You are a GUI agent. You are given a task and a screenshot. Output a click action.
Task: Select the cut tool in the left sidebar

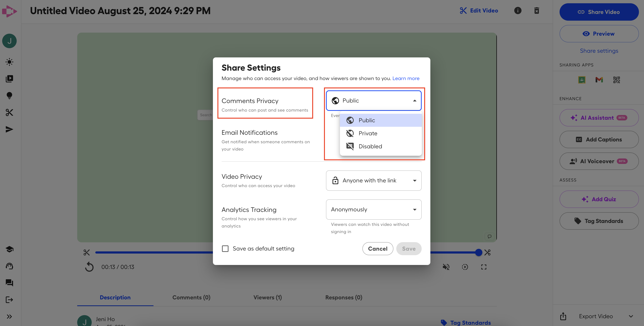(9, 112)
